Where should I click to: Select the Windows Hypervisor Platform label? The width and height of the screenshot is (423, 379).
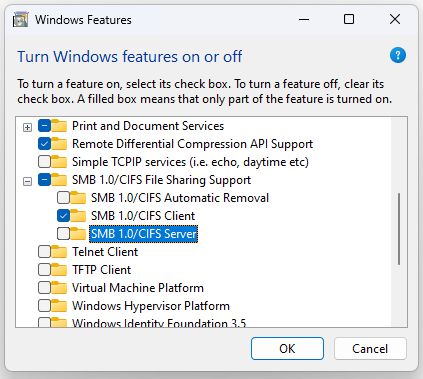(151, 306)
